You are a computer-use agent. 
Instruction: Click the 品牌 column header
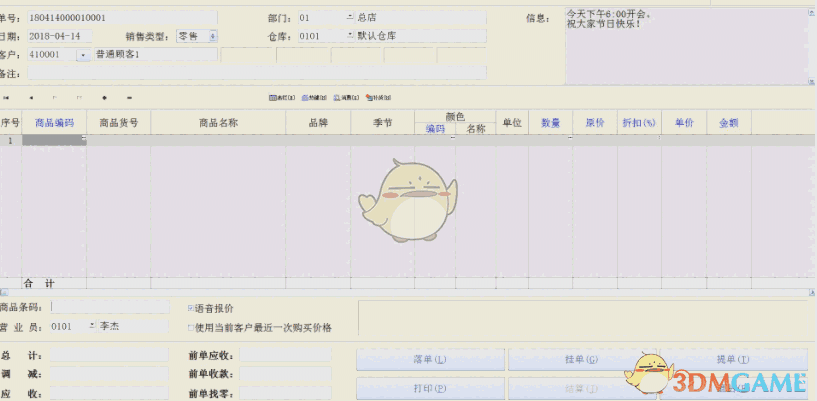(x=318, y=123)
